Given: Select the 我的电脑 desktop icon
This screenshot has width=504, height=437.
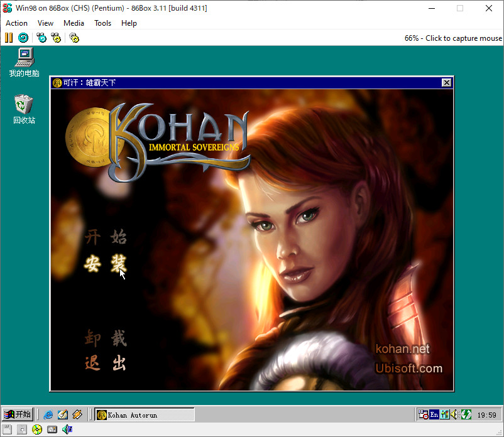Looking at the screenshot, I should (25, 63).
